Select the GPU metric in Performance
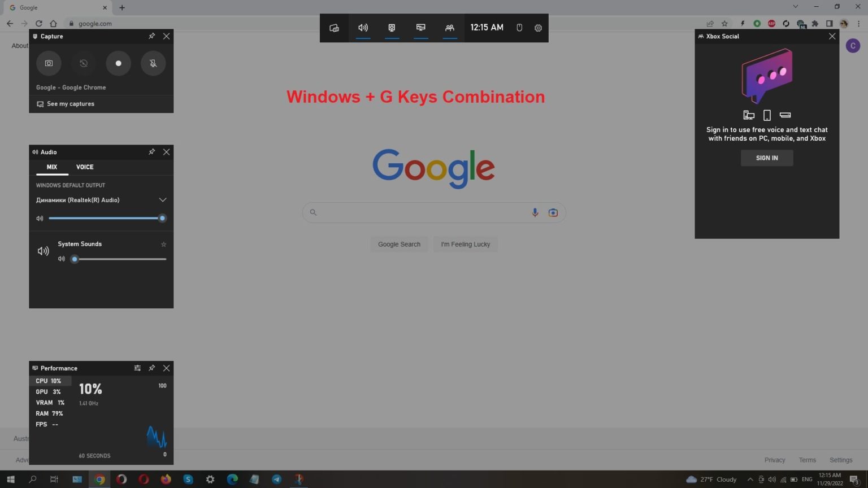This screenshot has width=868, height=488. [49, 392]
